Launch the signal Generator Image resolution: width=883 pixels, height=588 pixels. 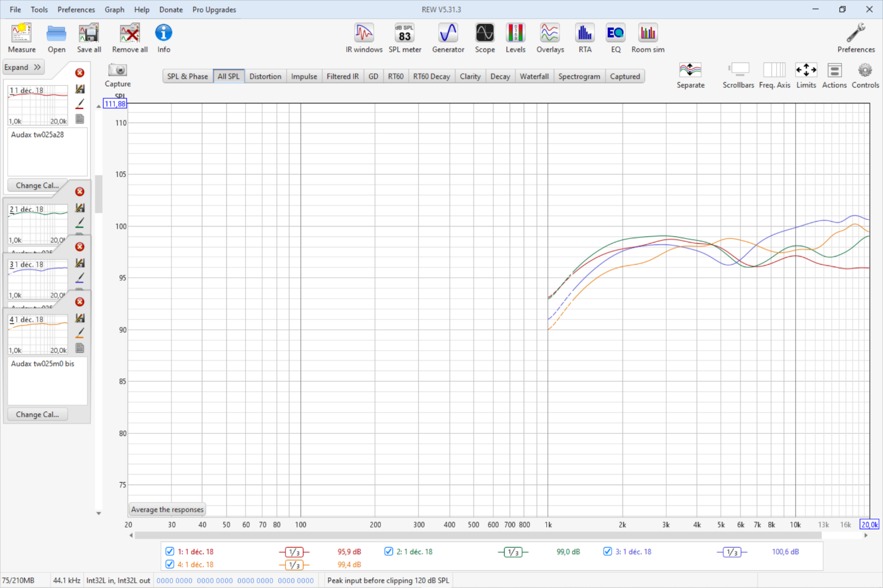[x=448, y=38]
